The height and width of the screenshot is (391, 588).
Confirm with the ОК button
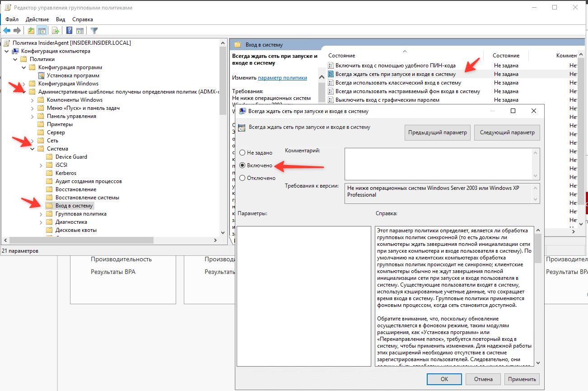click(x=444, y=379)
